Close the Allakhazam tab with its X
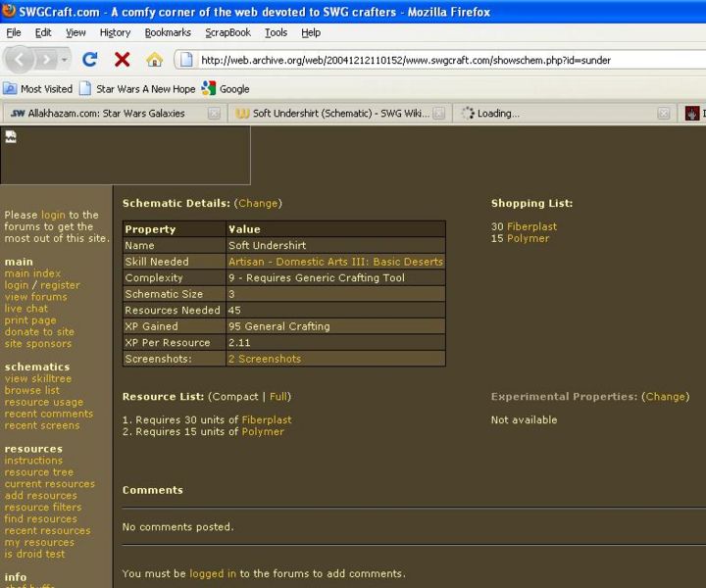This screenshot has width=706, height=588. tap(214, 114)
